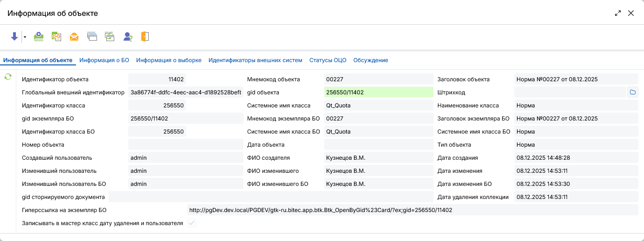Switch to the Информация о БО tab
The image size is (644, 241).
[104, 60]
